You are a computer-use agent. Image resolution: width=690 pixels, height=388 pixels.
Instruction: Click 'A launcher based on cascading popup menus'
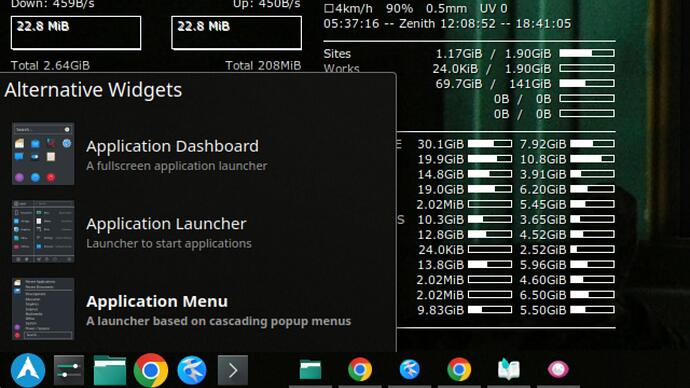(219, 321)
